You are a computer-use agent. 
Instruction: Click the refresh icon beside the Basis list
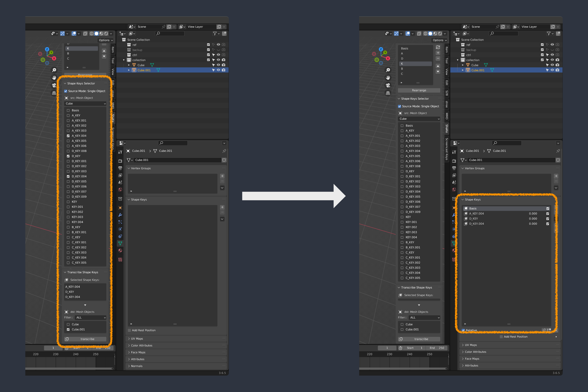tap(438, 47)
